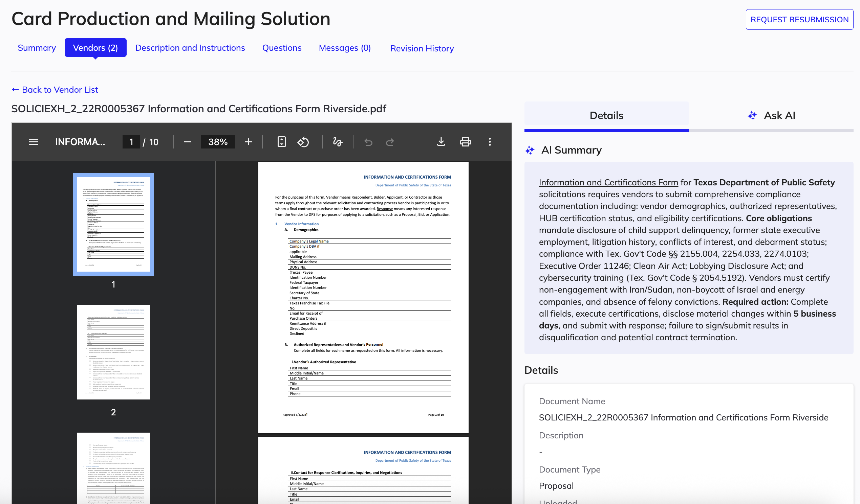Open Description and Instructions tab
860x504 pixels.
pyautogui.click(x=190, y=48)
